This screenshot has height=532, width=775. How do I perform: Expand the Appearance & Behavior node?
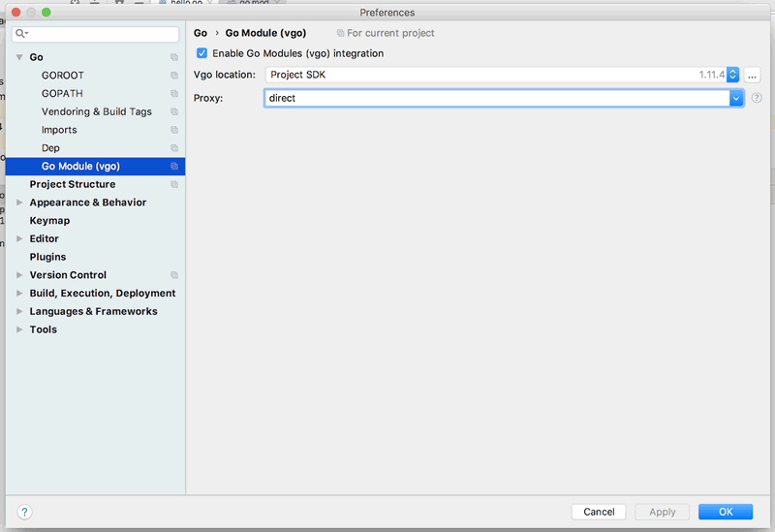click(19, 203)
